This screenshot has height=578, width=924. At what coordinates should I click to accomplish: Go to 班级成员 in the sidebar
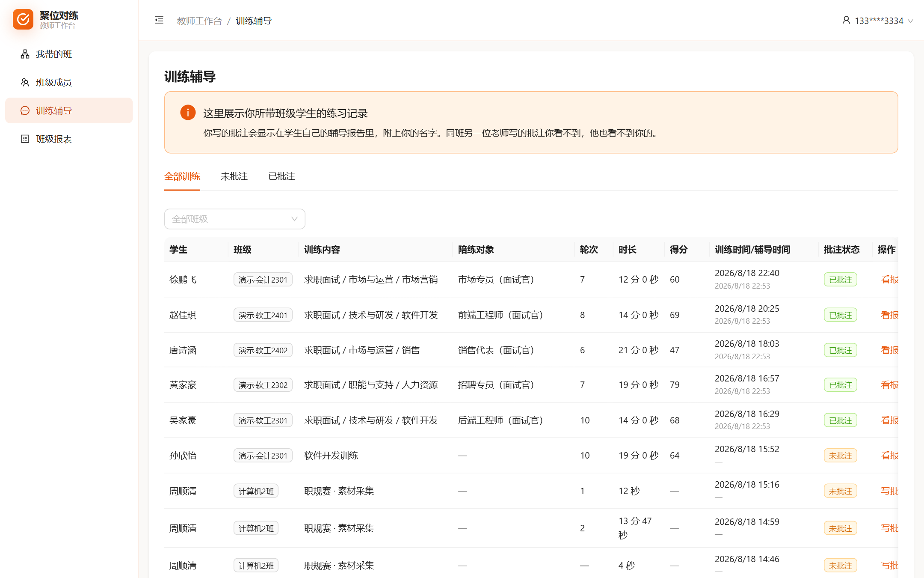click(69, 82)
